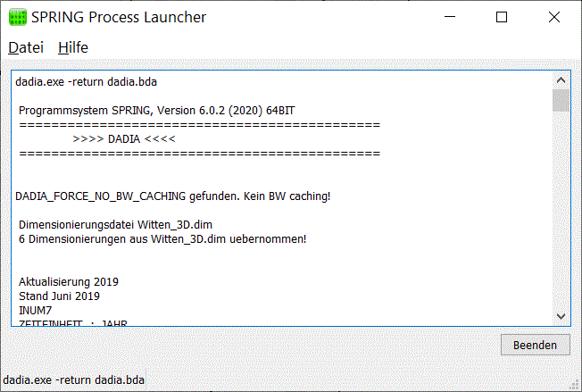Open the Hilfe menu
Screen dimensions: 582x392
tap(73, 47)
